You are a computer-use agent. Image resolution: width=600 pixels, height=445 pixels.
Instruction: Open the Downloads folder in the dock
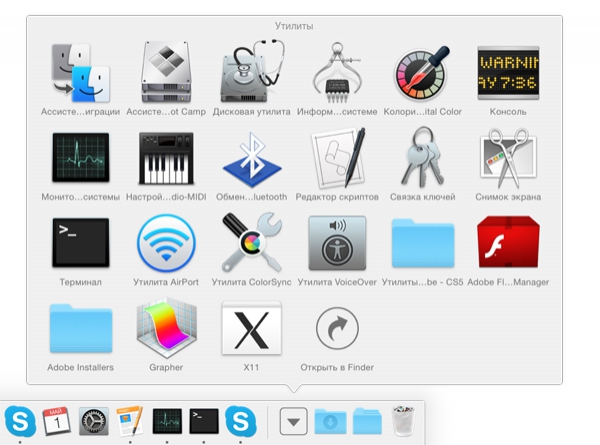[330, 421]
